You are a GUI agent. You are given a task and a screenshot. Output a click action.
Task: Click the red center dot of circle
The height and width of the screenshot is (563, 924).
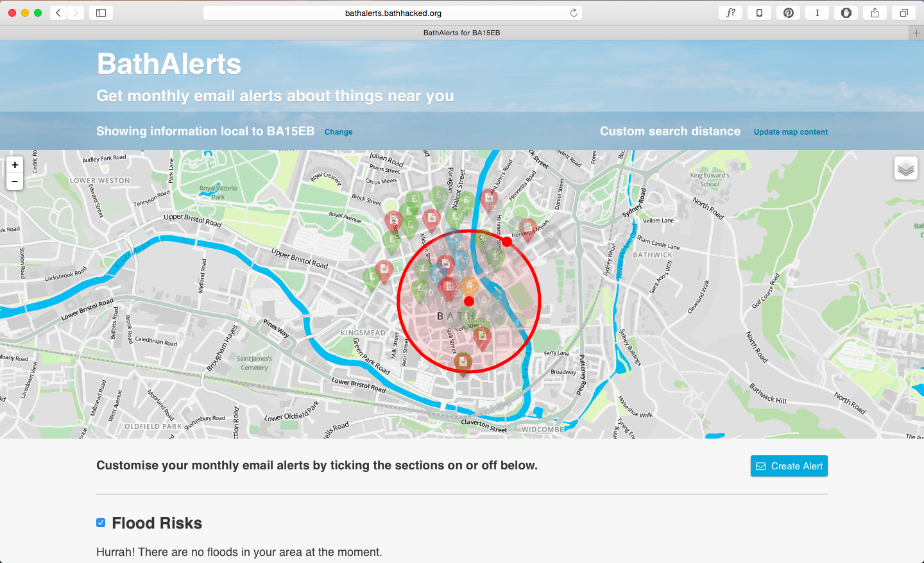click(469, 301)
